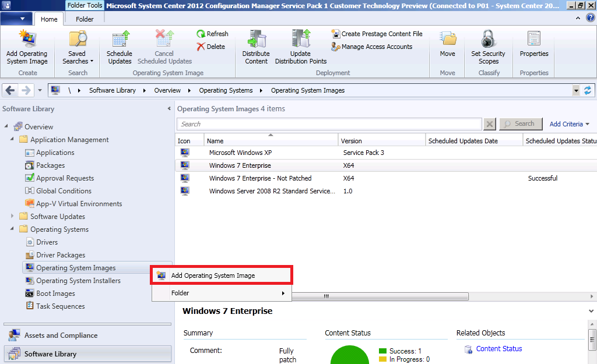
Task: Select the Microsoft Windows XP row
Action: (386, 153)
